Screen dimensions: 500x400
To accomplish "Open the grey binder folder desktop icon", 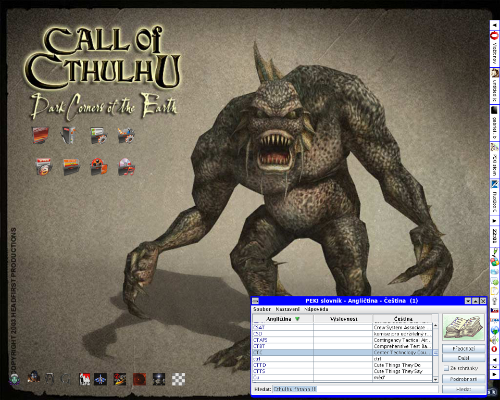I will pos(69,135).
